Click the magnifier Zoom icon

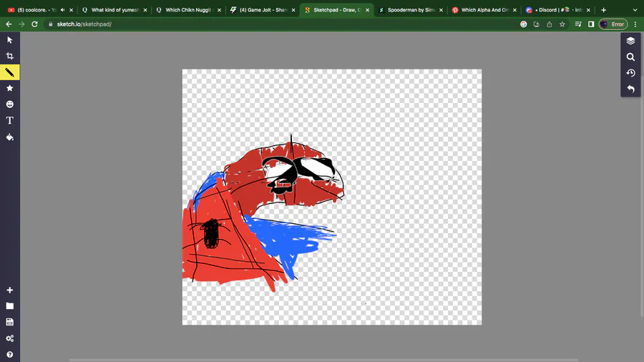(630, 57)
